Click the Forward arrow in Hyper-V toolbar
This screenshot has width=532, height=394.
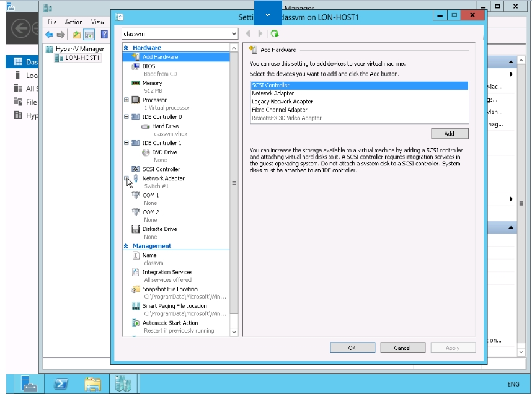click(x=61, y=35)
